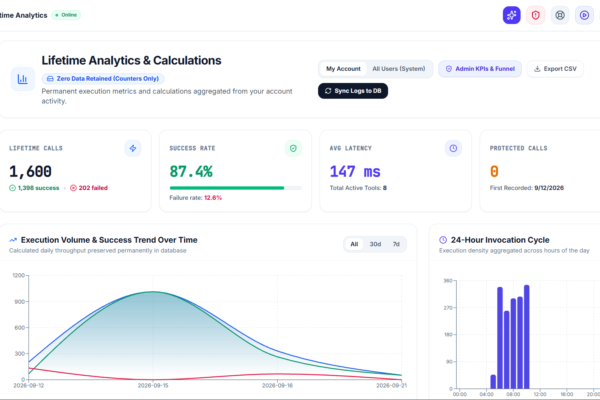Click the Protected Calls value 0
The width and height of the screenshot is (600, 400).
(494, 171)
